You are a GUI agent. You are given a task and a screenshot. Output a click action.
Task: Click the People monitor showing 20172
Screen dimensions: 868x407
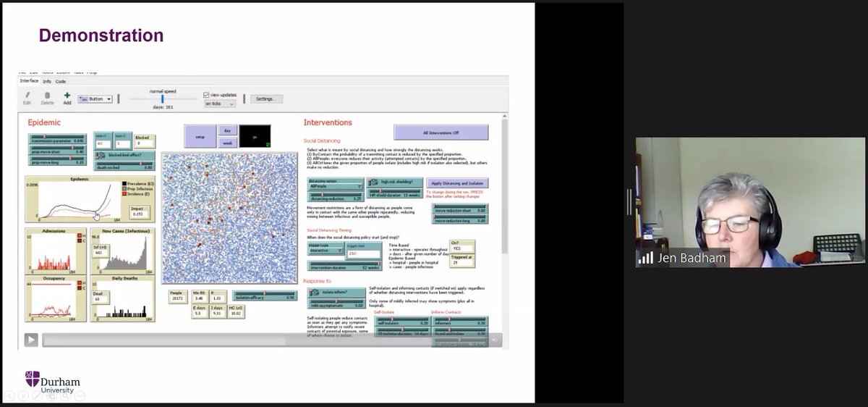point(178,297)
